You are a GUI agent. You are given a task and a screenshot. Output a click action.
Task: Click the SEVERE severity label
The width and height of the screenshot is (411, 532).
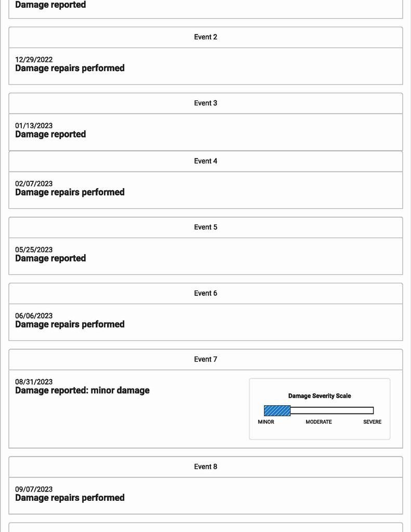(372, 422)
